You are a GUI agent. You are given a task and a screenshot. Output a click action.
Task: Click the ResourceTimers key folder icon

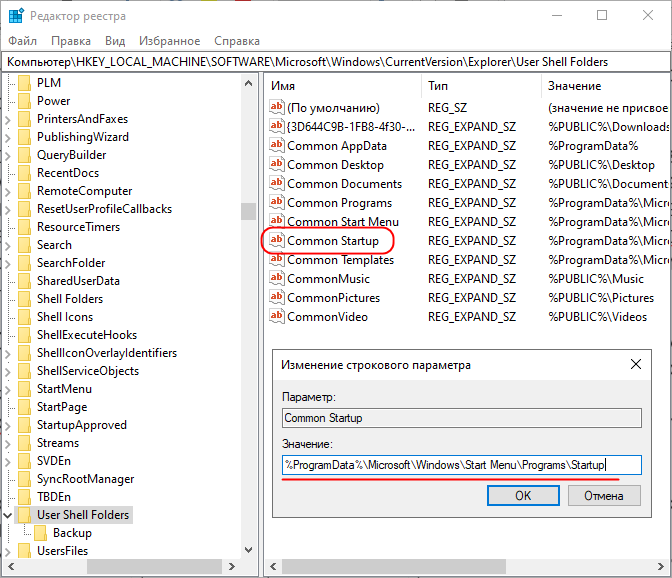tap(24, 227)
